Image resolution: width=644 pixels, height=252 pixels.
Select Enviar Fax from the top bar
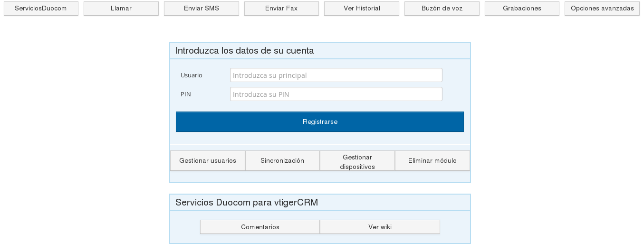point(281,9)
